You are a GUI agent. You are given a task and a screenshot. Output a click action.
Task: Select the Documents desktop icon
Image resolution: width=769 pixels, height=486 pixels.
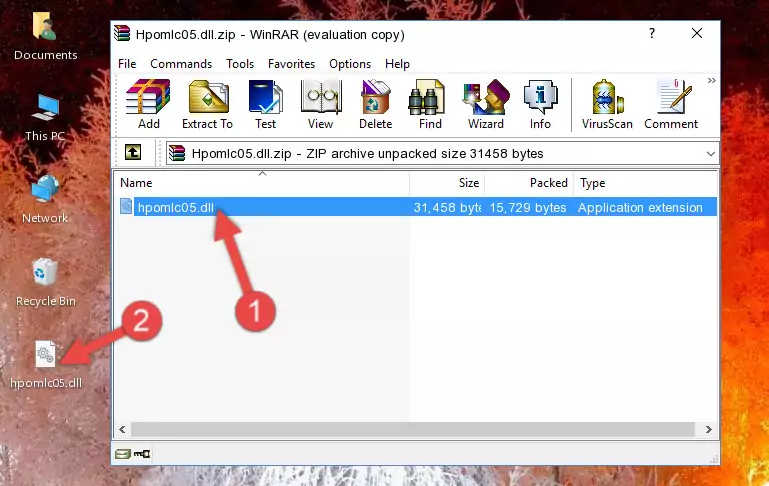point(45,37)
